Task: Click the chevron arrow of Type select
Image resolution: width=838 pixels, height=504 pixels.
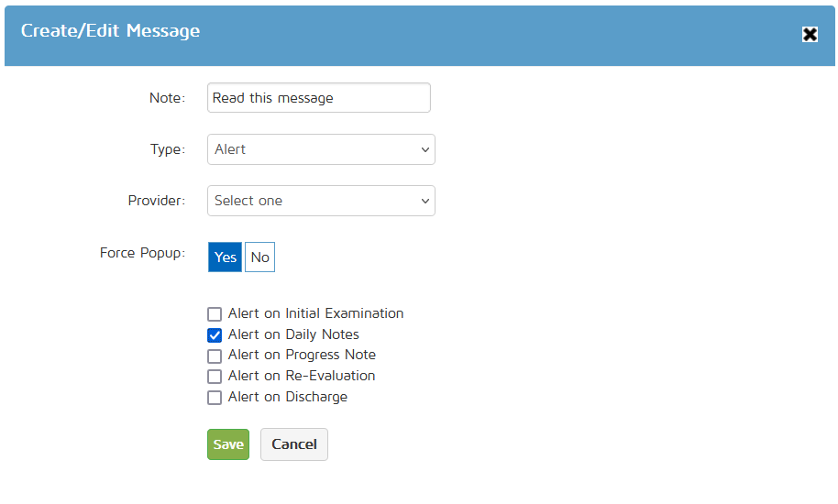Action: (x=425, y=149)
